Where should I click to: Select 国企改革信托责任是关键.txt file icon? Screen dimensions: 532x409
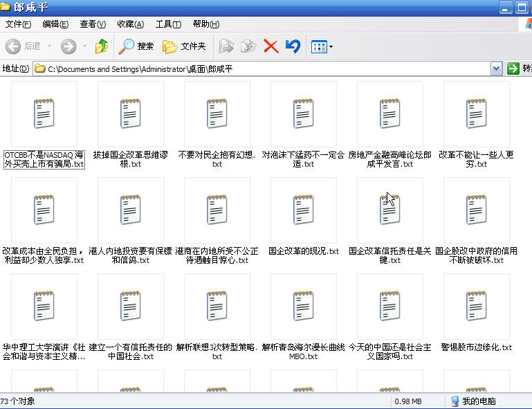[x=390, y=210]
